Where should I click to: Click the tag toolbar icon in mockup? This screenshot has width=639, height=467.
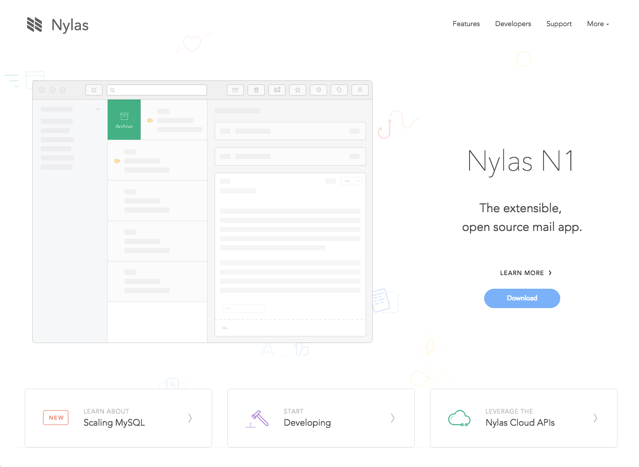(339, 90)
